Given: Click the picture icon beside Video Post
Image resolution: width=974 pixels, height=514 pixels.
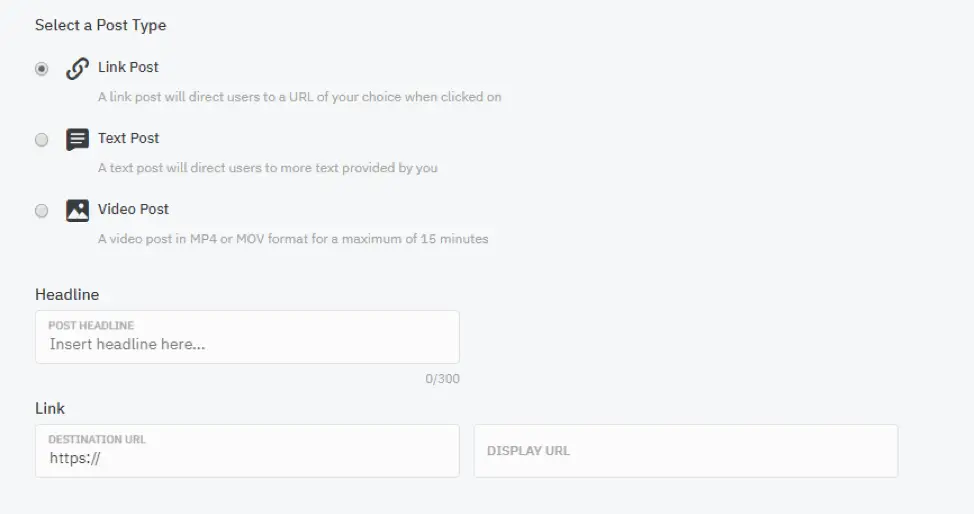Looking at the screenshot, I should pyautogui.click(x=77, y=210).
